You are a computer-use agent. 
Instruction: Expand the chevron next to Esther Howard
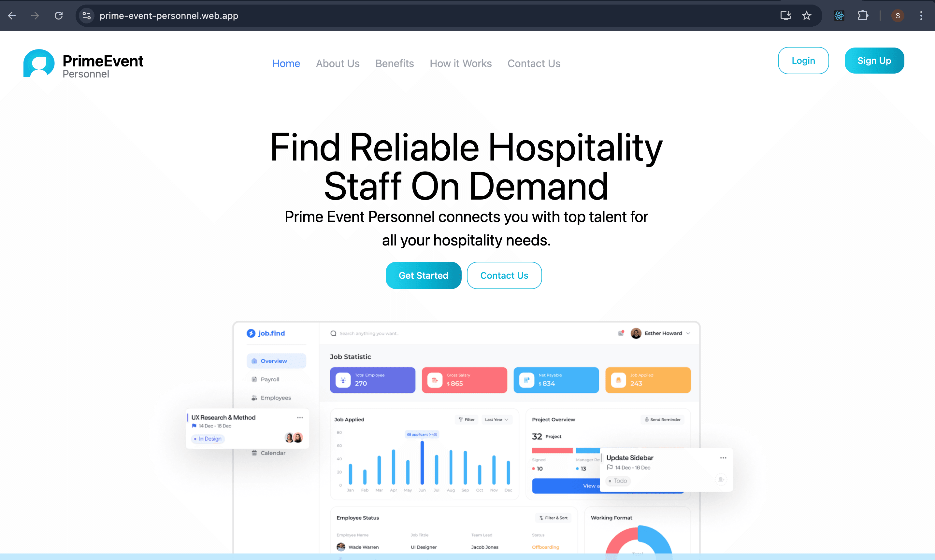point(688,333)
